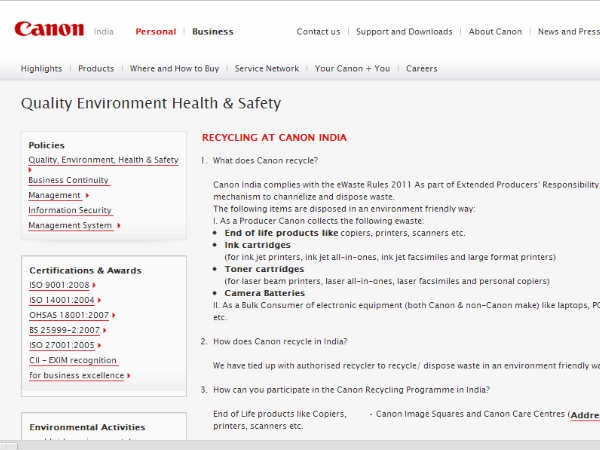Click red arrow after 'for business excellence'

[129, 376]
